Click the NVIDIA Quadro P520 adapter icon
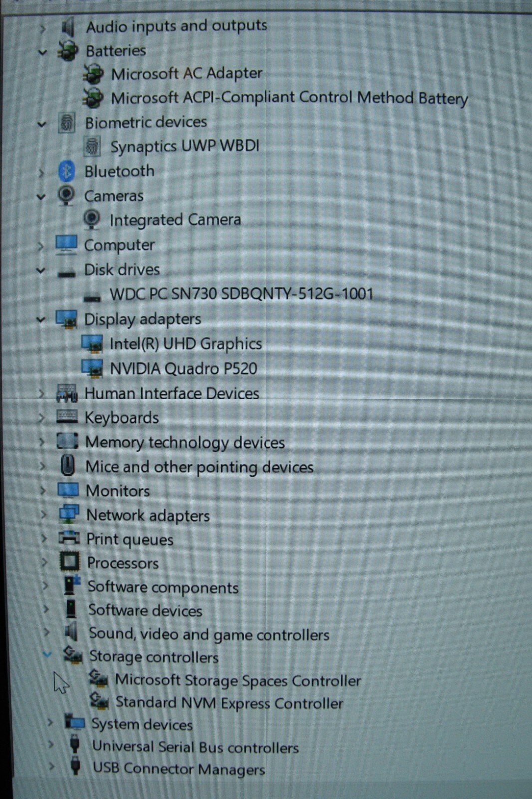 [92, 368]
